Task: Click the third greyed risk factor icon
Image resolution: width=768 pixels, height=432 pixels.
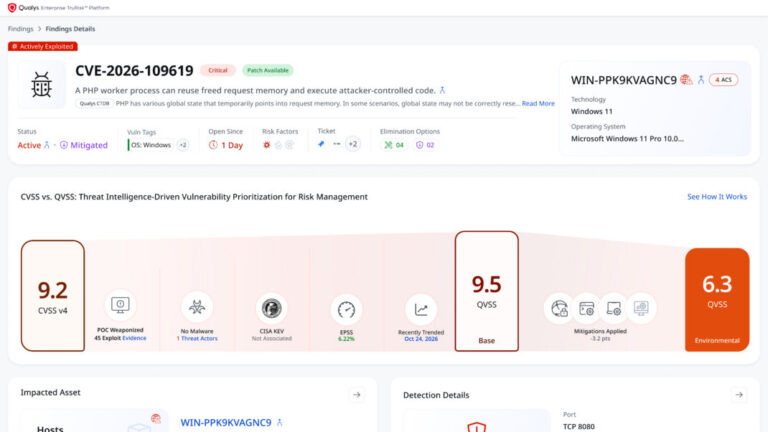Action: pyautogui.click(x=289, y=145)
